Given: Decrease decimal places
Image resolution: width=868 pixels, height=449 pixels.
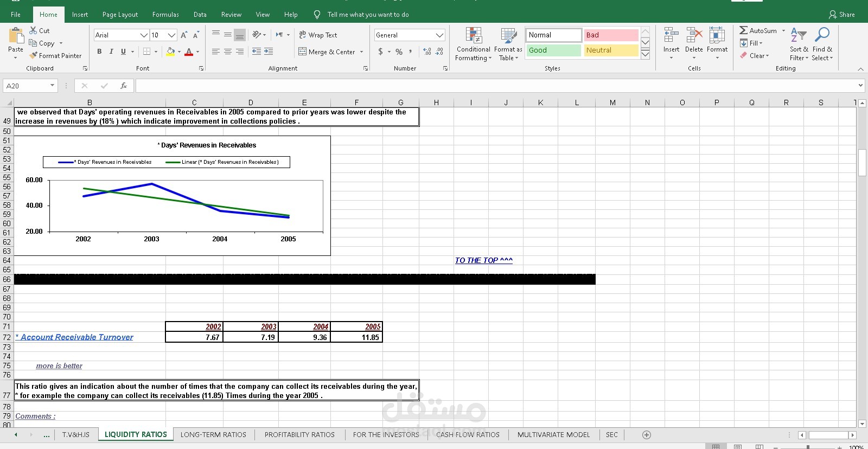Looking at the screenshot, I should 439,52.
